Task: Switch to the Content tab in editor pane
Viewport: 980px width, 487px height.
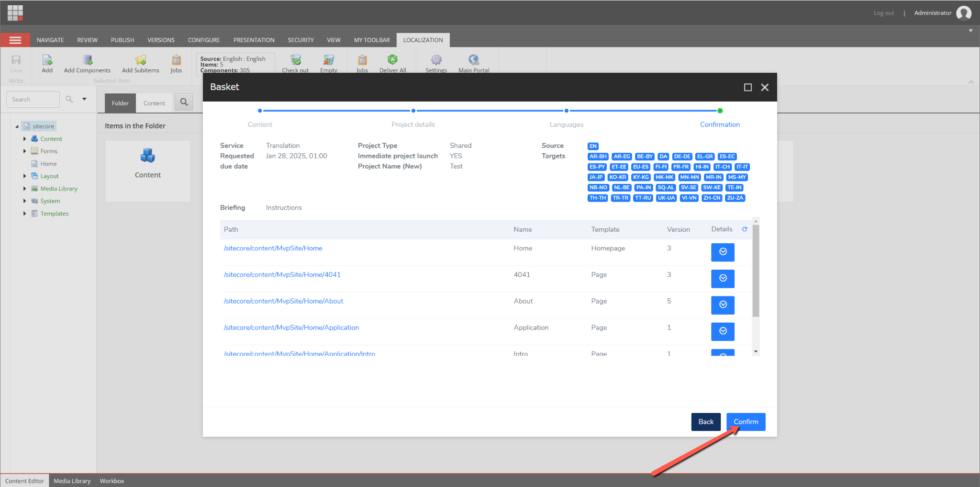Action: coord(154,103)
